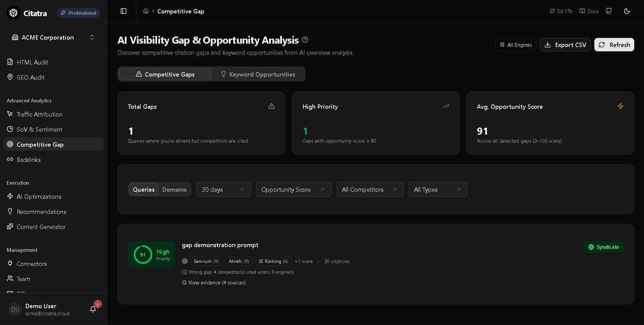Toggle the sidebar panel icon
644x325 pixels.
pos(123,11)
